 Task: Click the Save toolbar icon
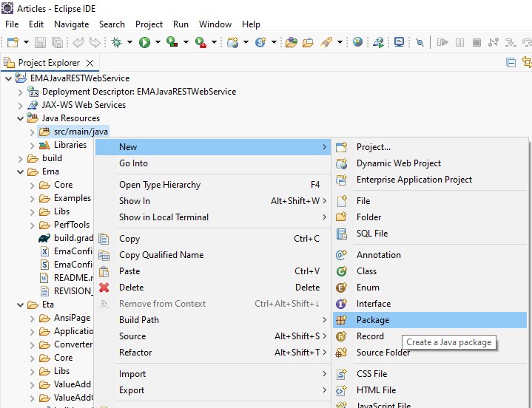(40, 42)
